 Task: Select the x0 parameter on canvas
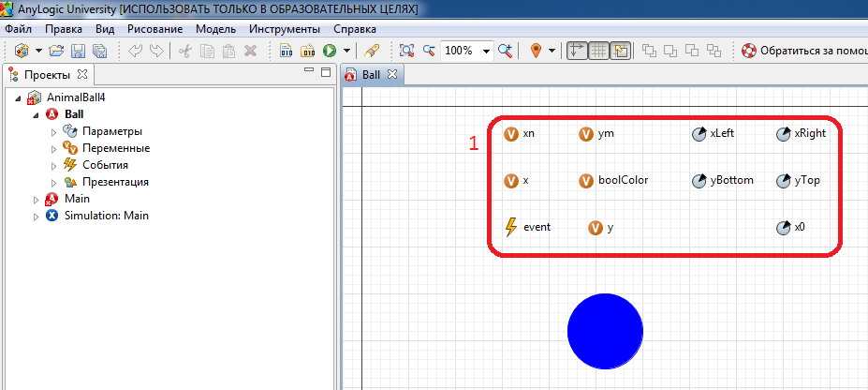coord(790,227)
